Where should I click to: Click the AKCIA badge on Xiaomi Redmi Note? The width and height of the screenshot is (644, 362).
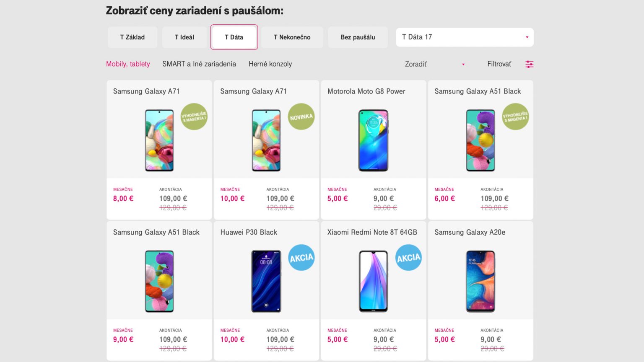(x=408, y=257)
